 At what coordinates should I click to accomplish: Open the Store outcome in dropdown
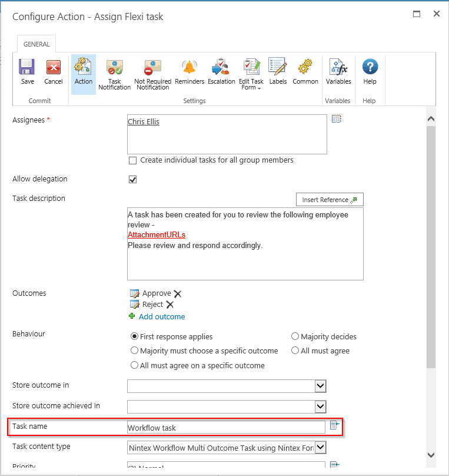(x=321, y=386)
